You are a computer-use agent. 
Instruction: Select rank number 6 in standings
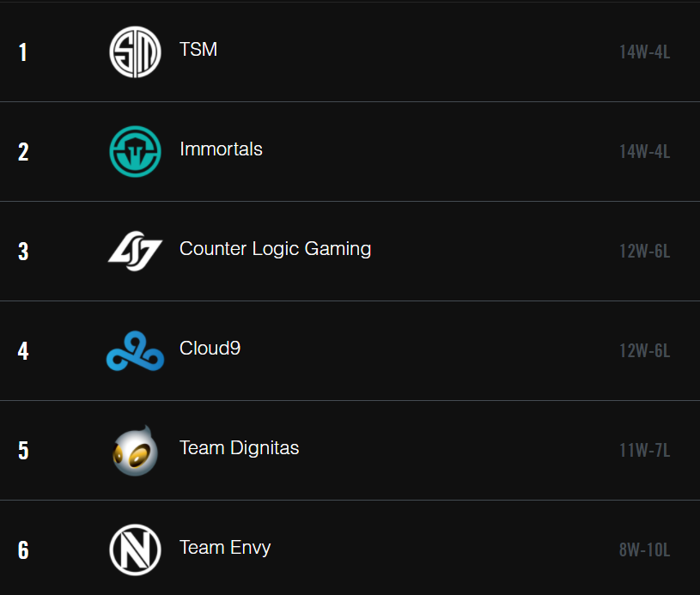pos(23,549)
